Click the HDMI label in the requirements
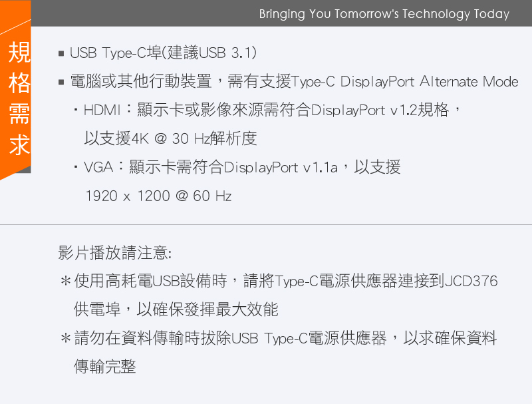Screen dimensions: 532x404 [x=98, y=110]
